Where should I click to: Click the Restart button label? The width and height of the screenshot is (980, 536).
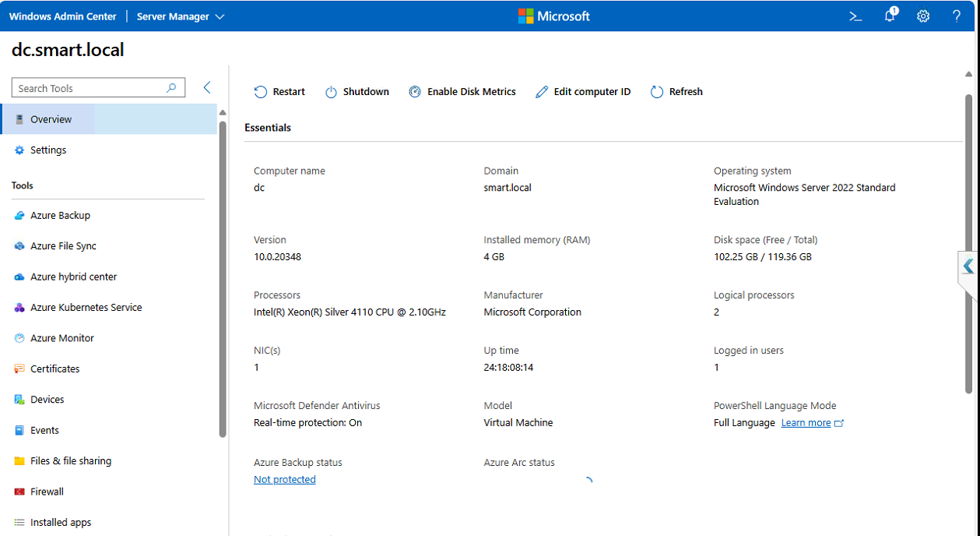pos(289,92)
